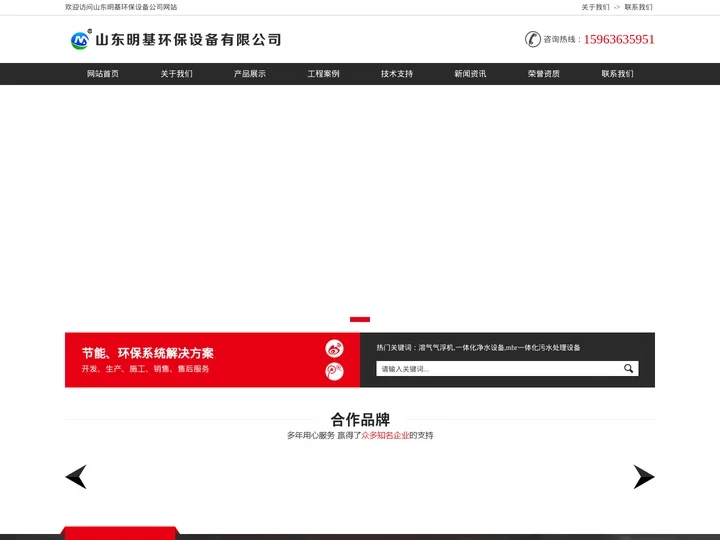Go to 产品展示 menu item
The image size is (720, 540).
pos(250,74)
